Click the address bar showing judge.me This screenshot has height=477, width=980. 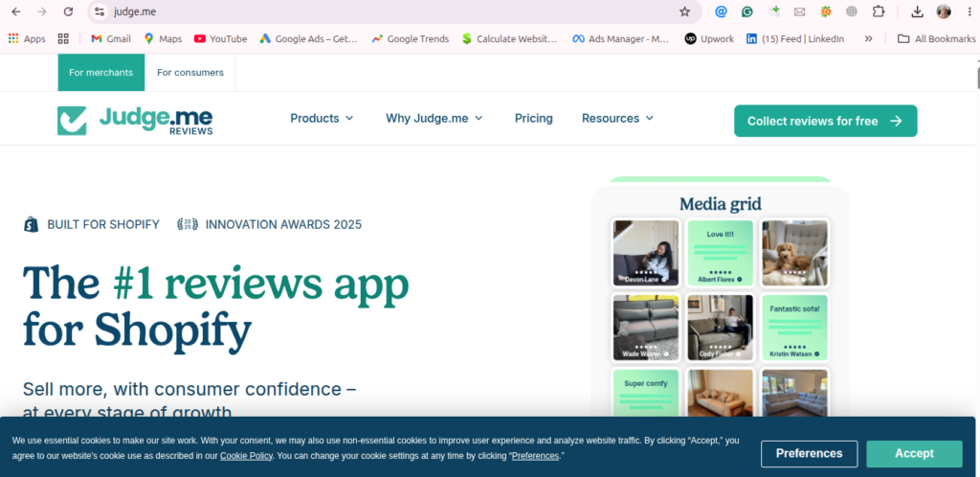(392, 11)
